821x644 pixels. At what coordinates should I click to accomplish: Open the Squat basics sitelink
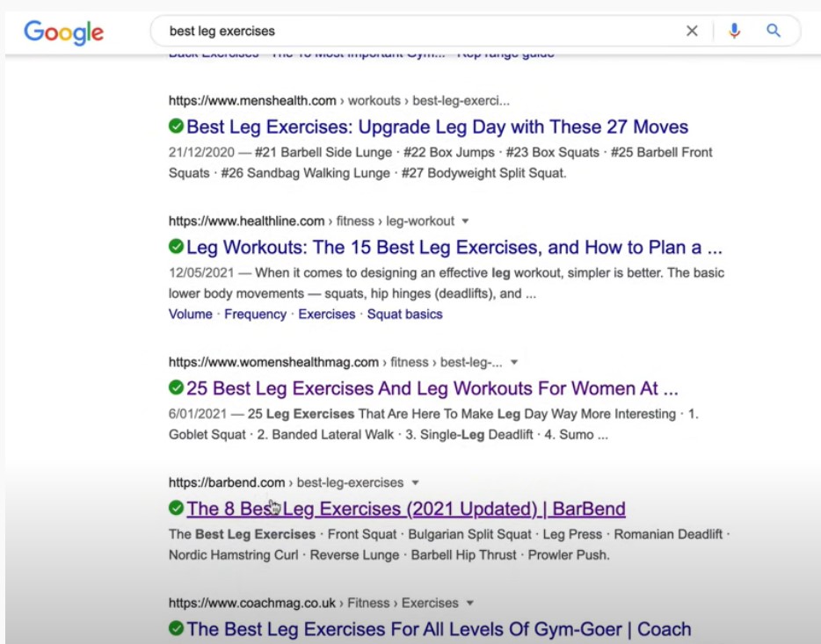pos(404,314)
